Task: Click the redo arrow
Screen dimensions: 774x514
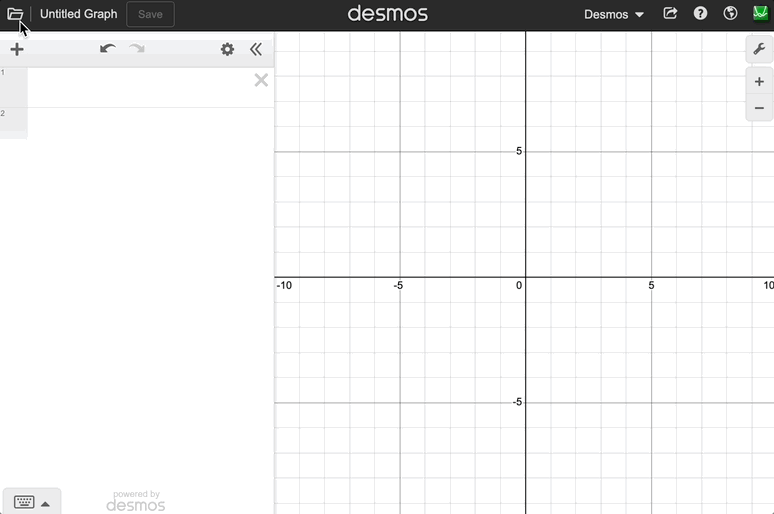Action: (137, 49)
